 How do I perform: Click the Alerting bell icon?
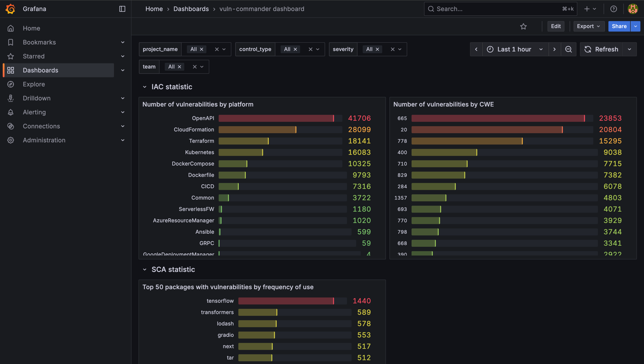coord(11,112)
